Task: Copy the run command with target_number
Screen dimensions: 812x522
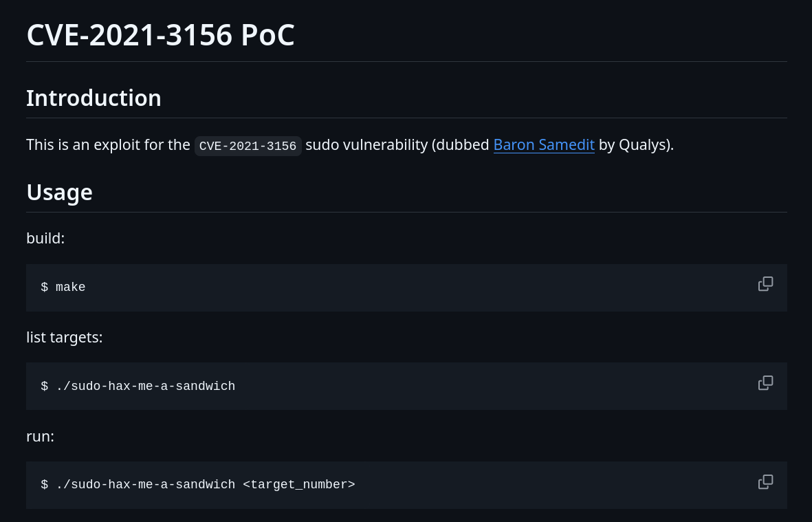Action: point(765,481)
